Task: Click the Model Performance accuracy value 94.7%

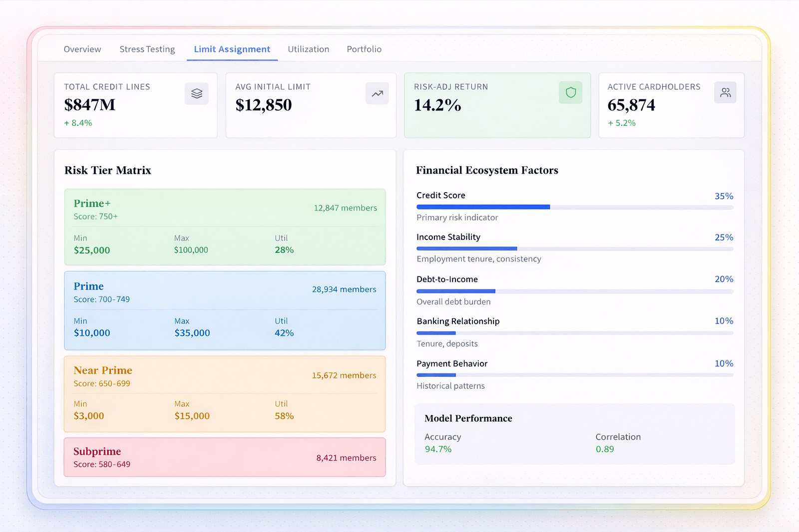Action: (438, 449)
